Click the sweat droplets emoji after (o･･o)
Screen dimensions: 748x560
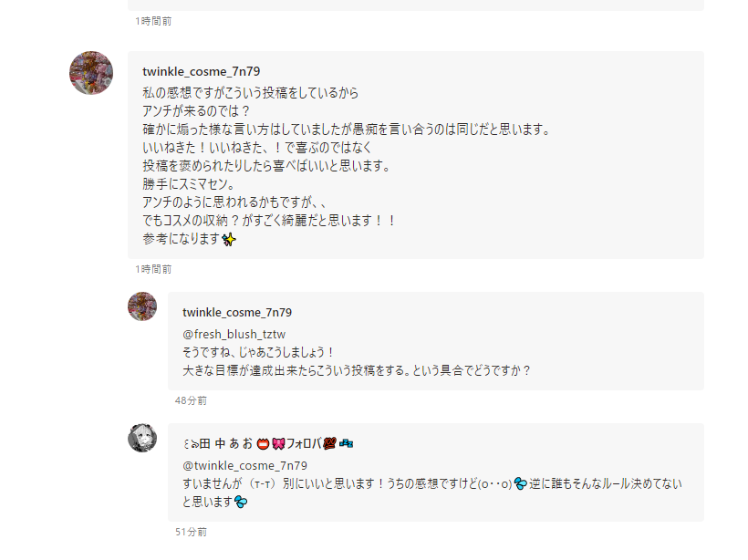click(x=521, y=483)
